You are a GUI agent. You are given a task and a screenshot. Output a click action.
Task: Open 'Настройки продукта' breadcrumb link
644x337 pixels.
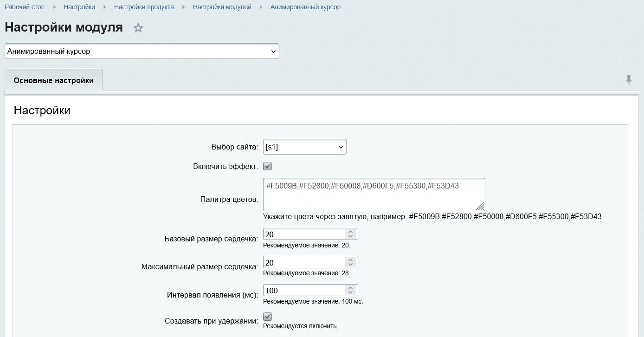(x=144, y=7)
